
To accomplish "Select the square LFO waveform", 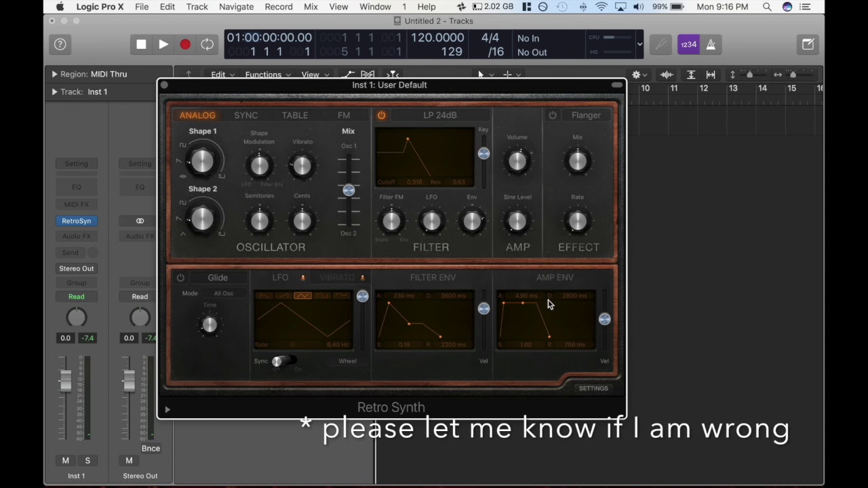I will [x=322, y=296].
